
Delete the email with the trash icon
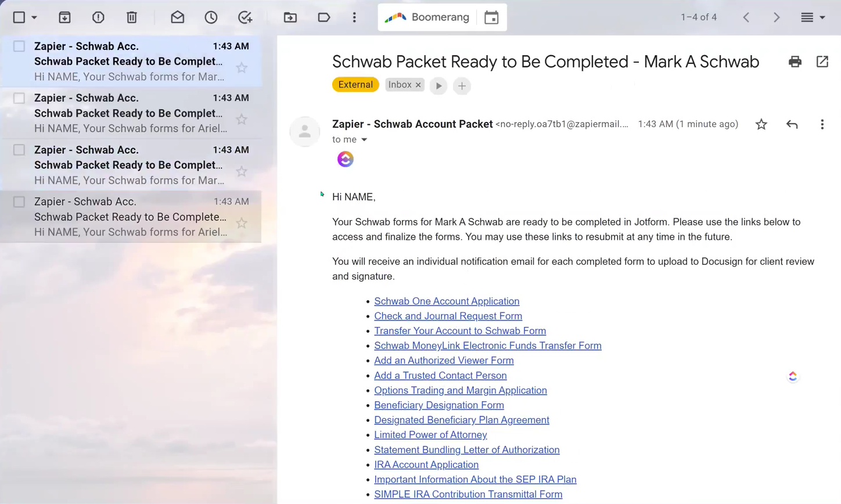click(132, 17)
